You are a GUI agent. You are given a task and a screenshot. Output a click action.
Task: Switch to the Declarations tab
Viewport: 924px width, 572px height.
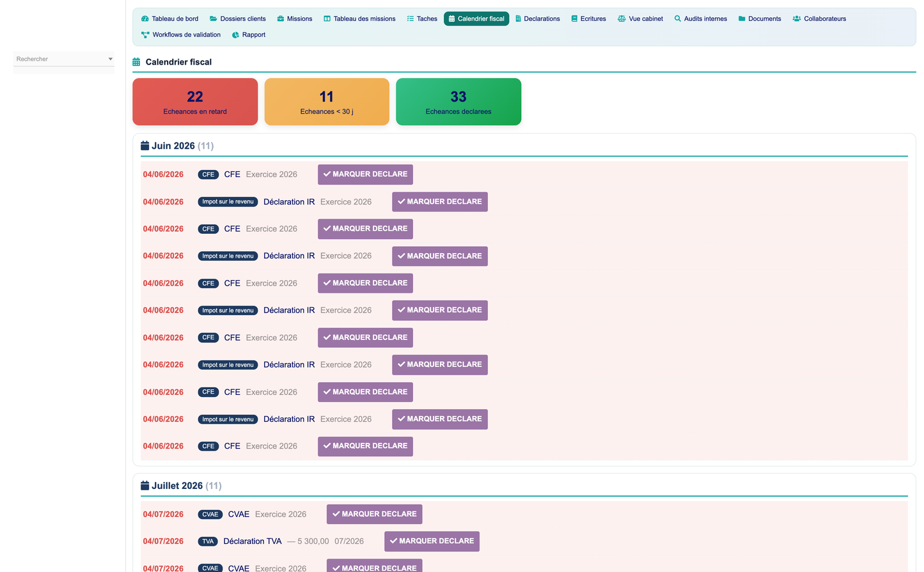537,19
